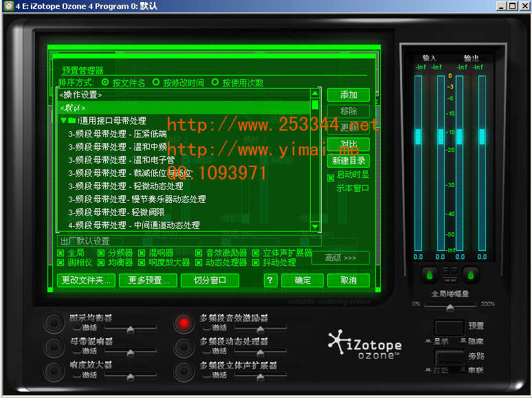This screenshot has width=532, height=398.
Task: Uncheck the 抖动处理 module checkbox
Action: pos(256,263)
